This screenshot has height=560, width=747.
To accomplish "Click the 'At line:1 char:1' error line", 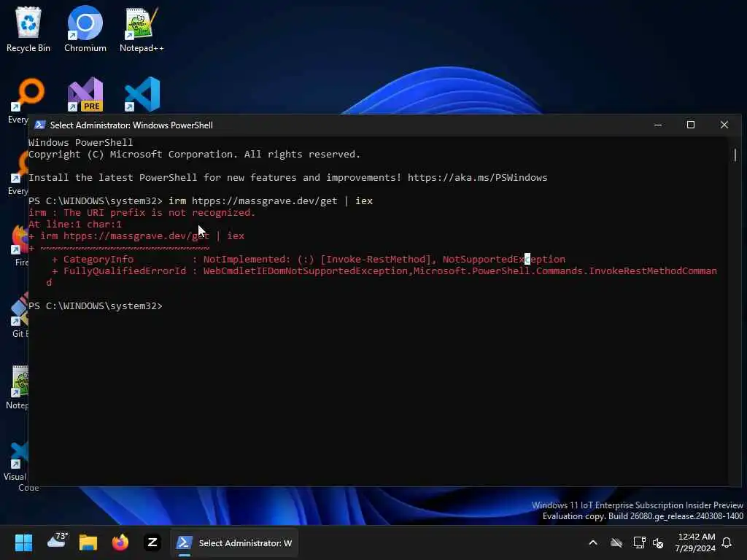I will (x=75, y=224).
